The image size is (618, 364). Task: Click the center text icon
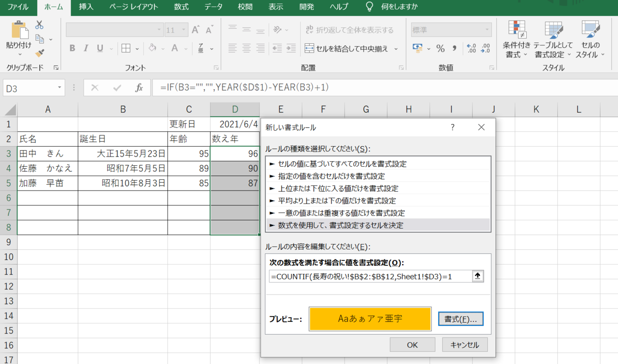pos(247,48)
